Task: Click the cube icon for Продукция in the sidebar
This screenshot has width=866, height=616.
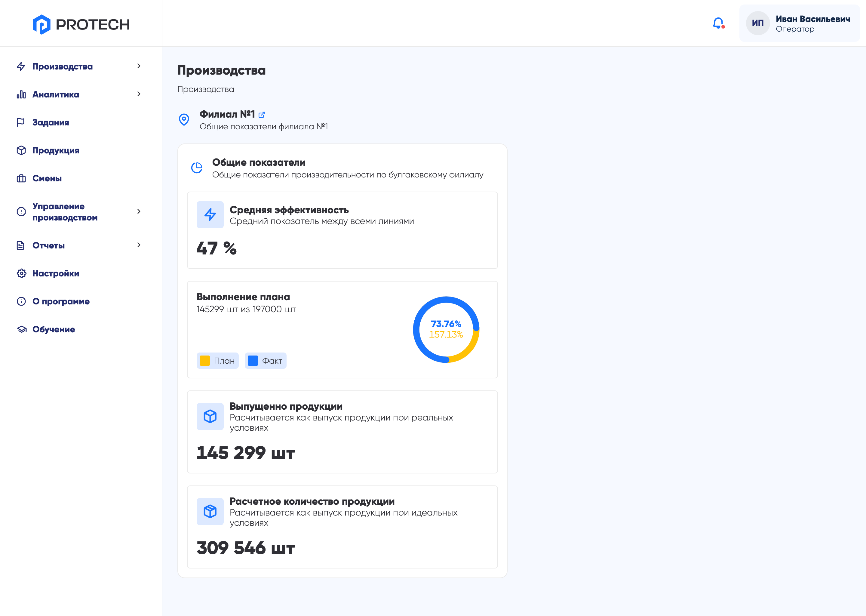Action: [21, 150]
